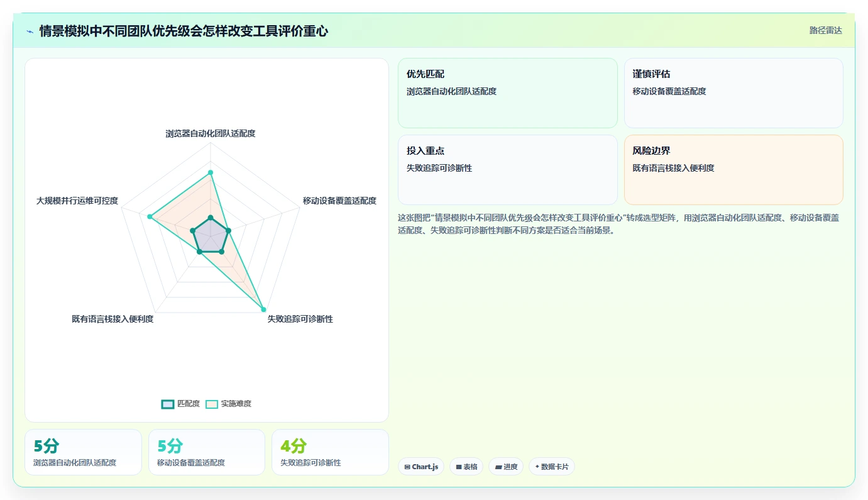Select the Chart.js tag chip
The height and width of the screenshot is (500, 868).
pos(421,467)
